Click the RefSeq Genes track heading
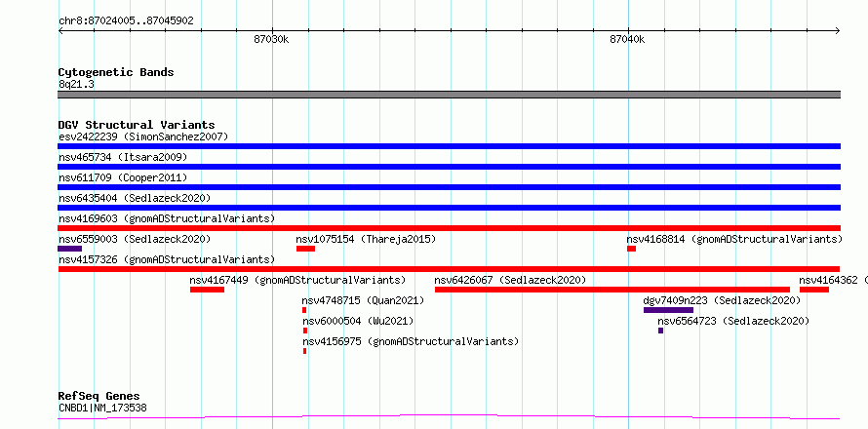The height and width of the screenshot is (429, 868). 99,397
